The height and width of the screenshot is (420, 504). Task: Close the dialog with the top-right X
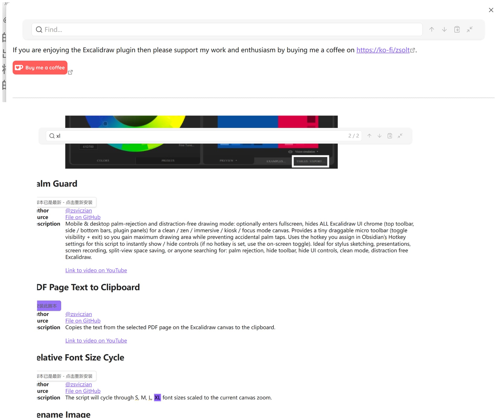pyautogui.click(x=491, y=10)
